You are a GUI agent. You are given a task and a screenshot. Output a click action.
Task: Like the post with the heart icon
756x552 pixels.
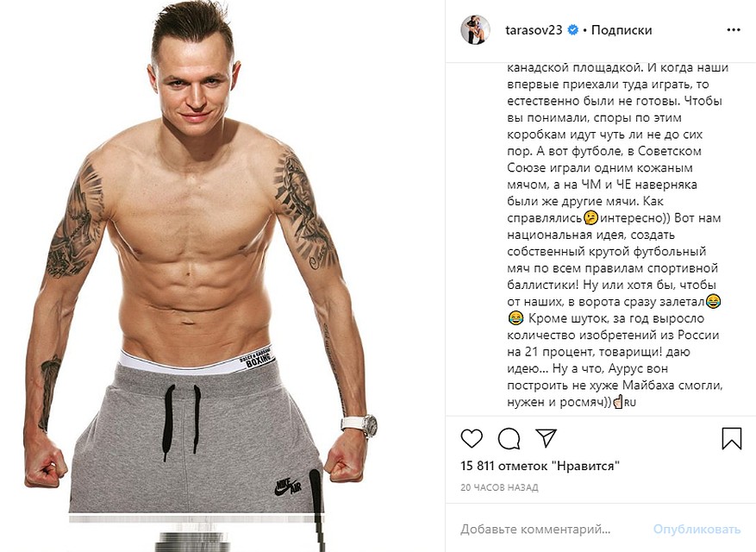(472, 439)
